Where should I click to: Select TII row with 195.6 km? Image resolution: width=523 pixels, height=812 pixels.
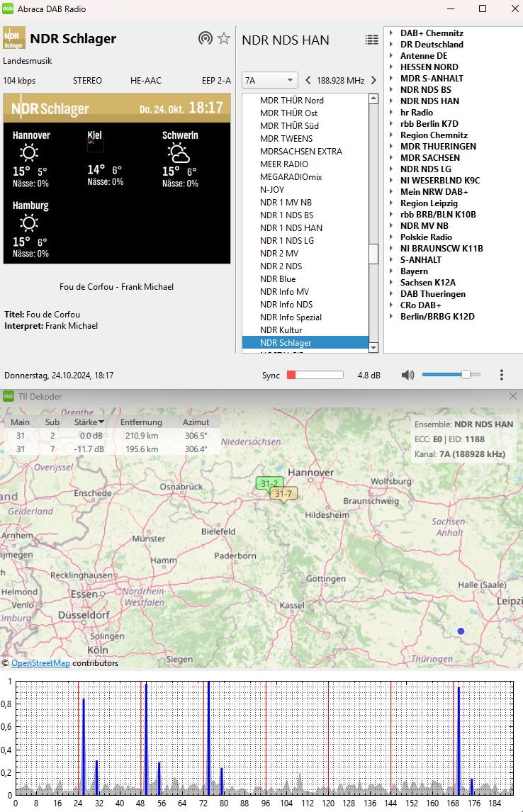pos(111,449)
